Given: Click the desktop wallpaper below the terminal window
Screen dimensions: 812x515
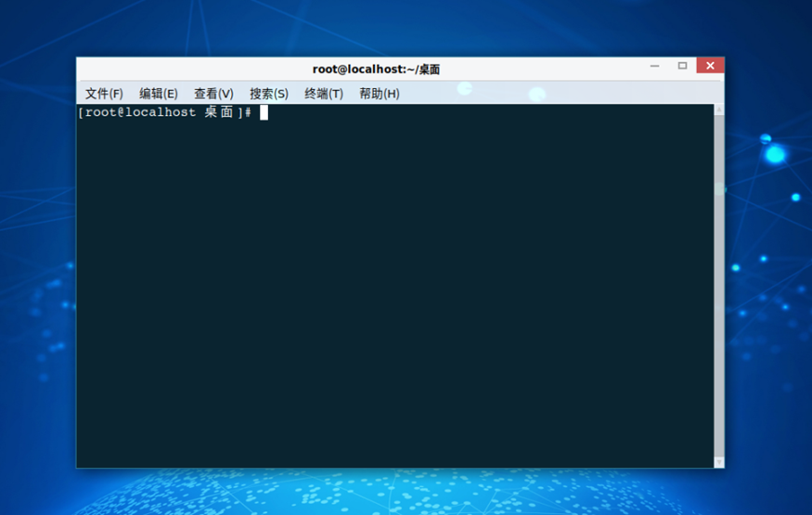Looking at the screenshot, I should click(x=399, y=492).
